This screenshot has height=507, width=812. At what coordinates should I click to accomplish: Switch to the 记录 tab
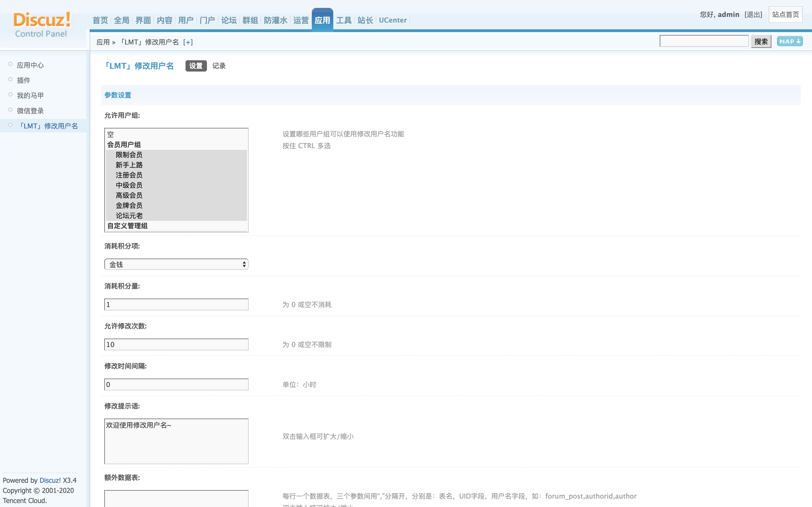click(x=219, y=66)
